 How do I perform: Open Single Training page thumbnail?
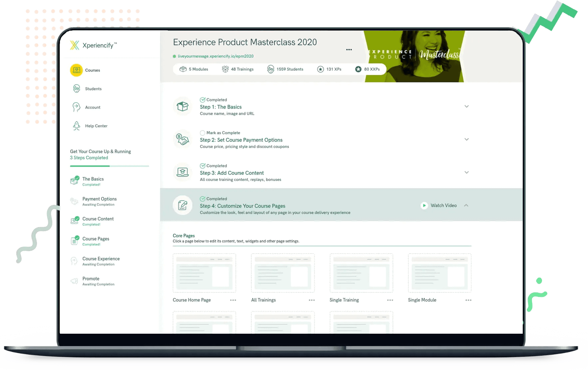pyautogui.click(x=361, y=273)
